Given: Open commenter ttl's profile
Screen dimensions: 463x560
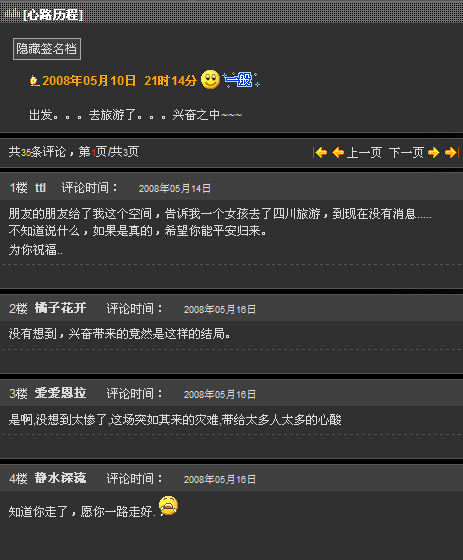Looking at the screenshot, I should tap(40, 188).
